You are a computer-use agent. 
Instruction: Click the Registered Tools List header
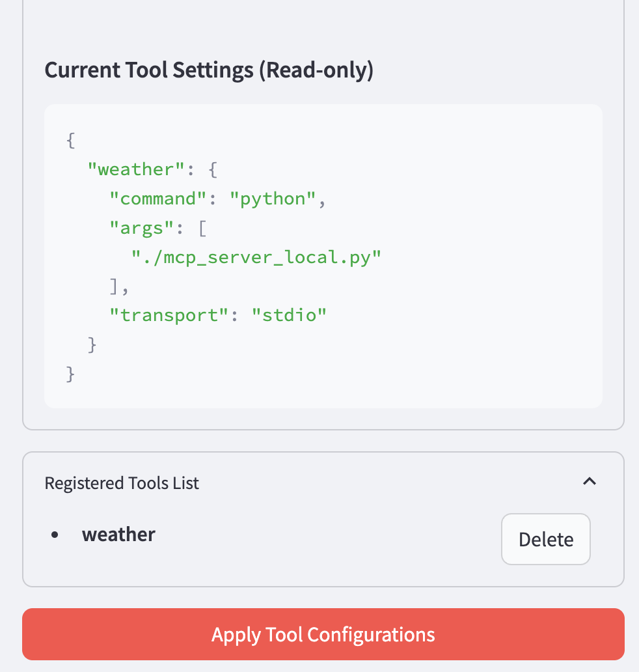[x=122, y=483]
